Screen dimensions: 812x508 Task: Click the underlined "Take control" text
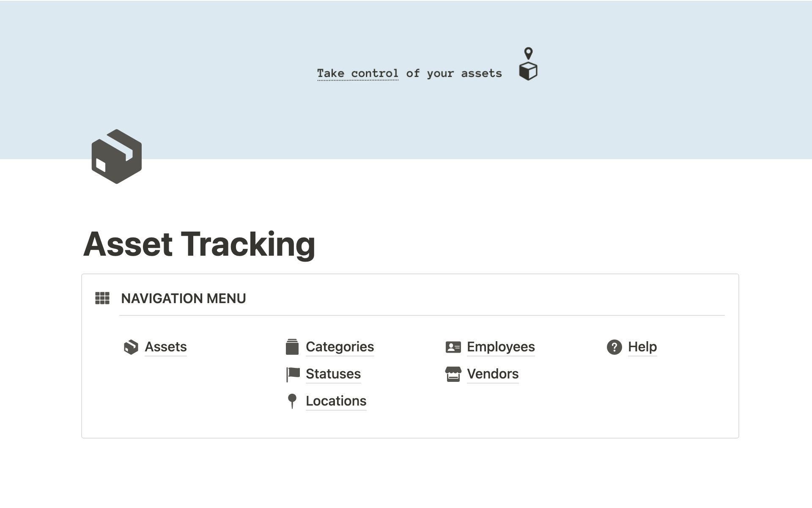click(358, 73)
